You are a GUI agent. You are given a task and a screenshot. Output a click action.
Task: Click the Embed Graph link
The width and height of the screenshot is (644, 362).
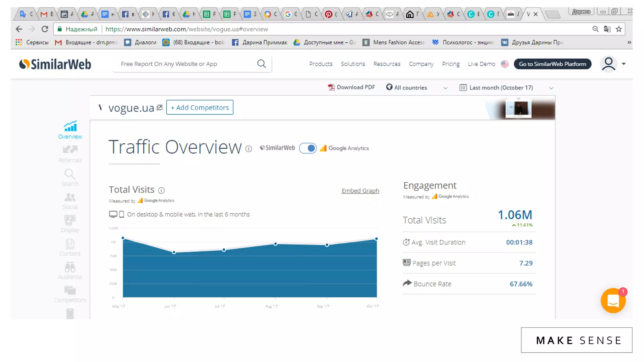pos(360,191)
